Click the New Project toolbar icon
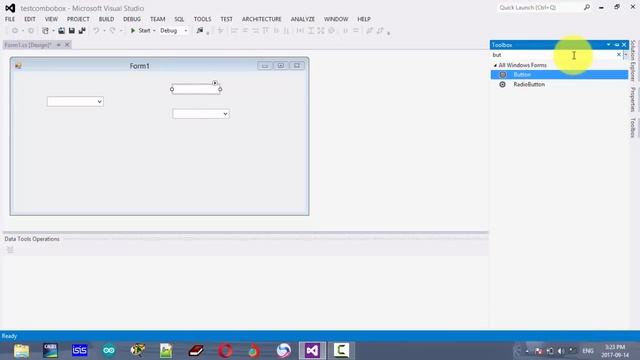The image size is (640, 360). tap(45, 31)
